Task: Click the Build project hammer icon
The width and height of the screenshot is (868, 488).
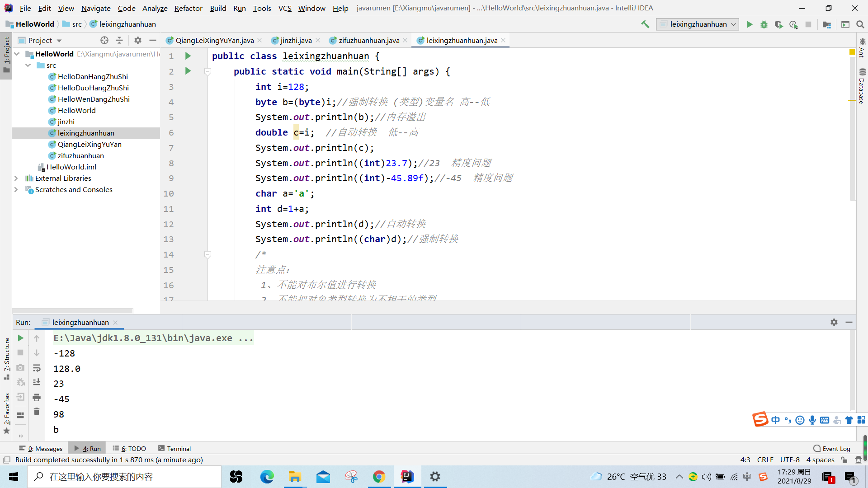Action: click(645, 24)
